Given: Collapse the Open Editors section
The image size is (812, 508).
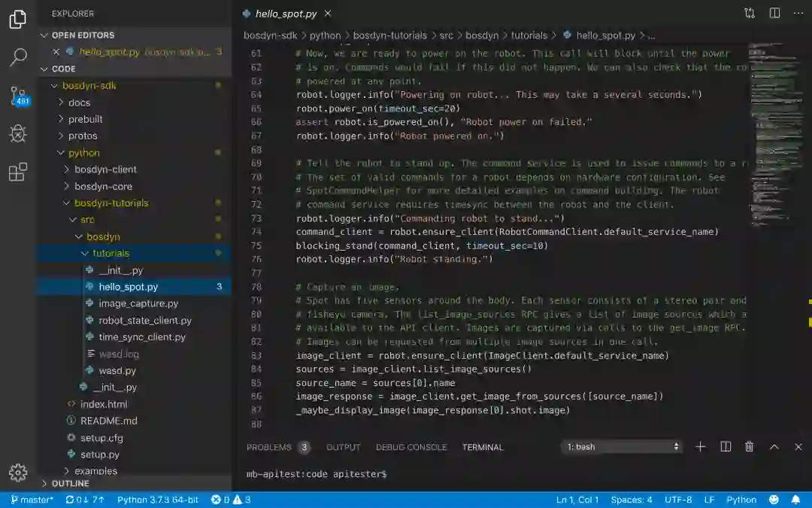Looking at the screenshot, I should tap(134, 35).
